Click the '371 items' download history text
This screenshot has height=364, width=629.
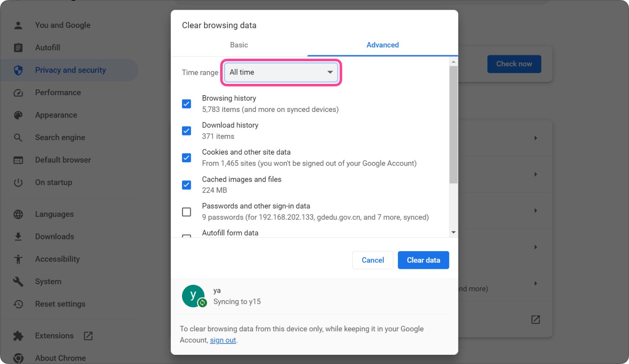click(x=218, y=136)
